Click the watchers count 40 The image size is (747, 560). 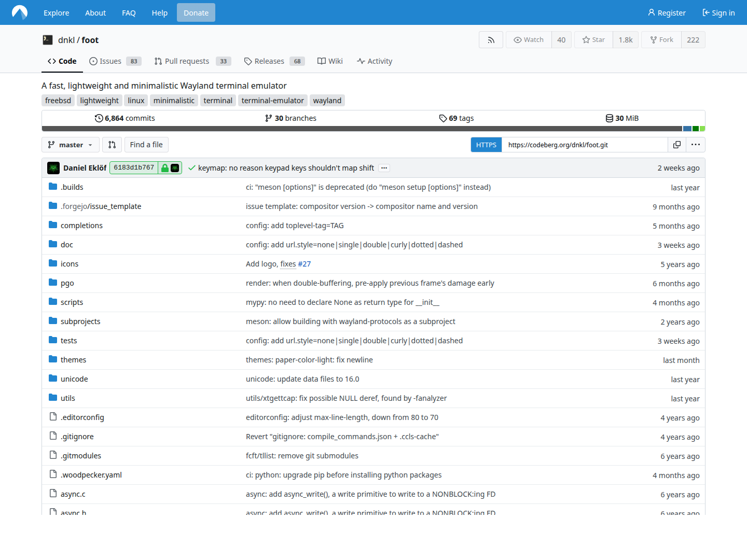[x=561, y=40]
